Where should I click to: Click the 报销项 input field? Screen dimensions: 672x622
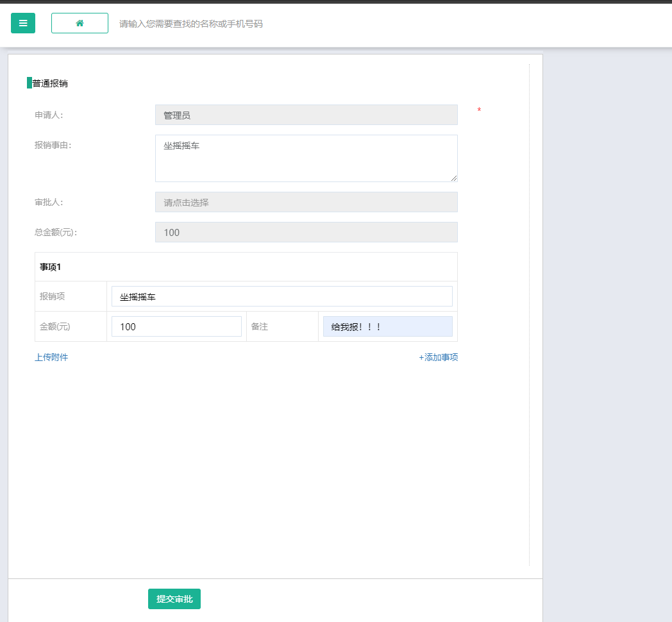281,296
